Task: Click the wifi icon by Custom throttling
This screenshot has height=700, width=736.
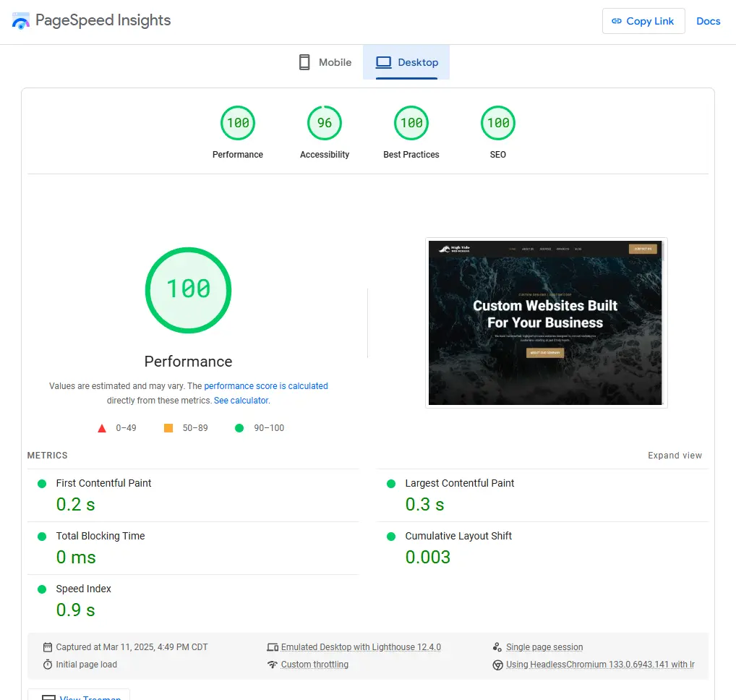Action: [x=273, y=665]
